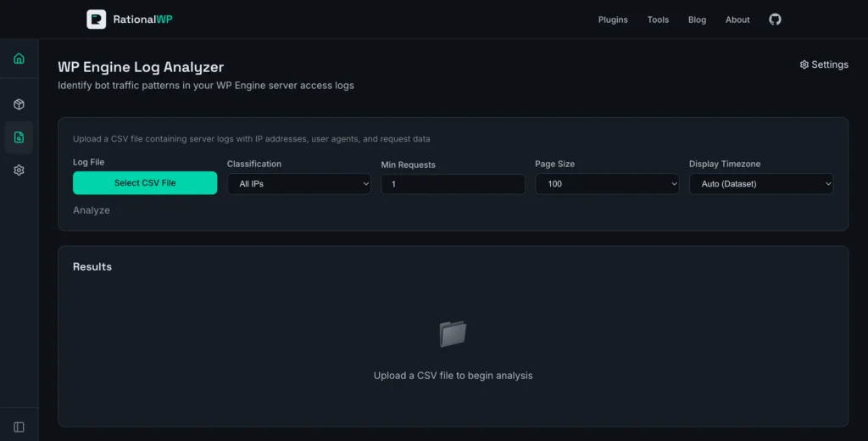Click the 'Identify bot traffic patterns' subtitle
The image size is (868, 441).
click(x=206, y=86)
